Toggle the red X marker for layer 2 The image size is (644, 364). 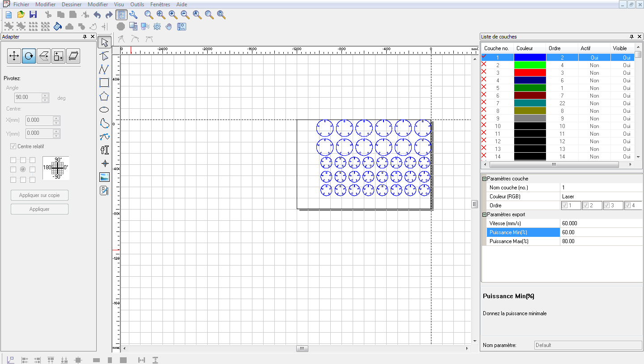[x=484, y=64]
